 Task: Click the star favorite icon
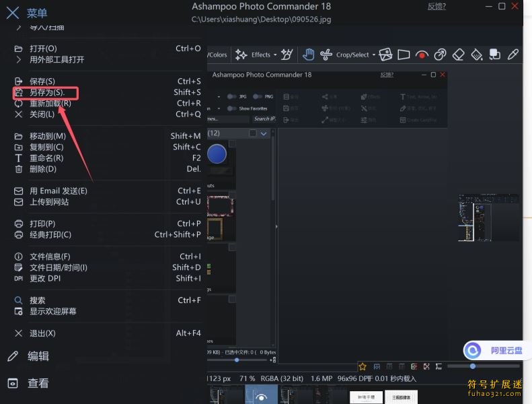363,366
